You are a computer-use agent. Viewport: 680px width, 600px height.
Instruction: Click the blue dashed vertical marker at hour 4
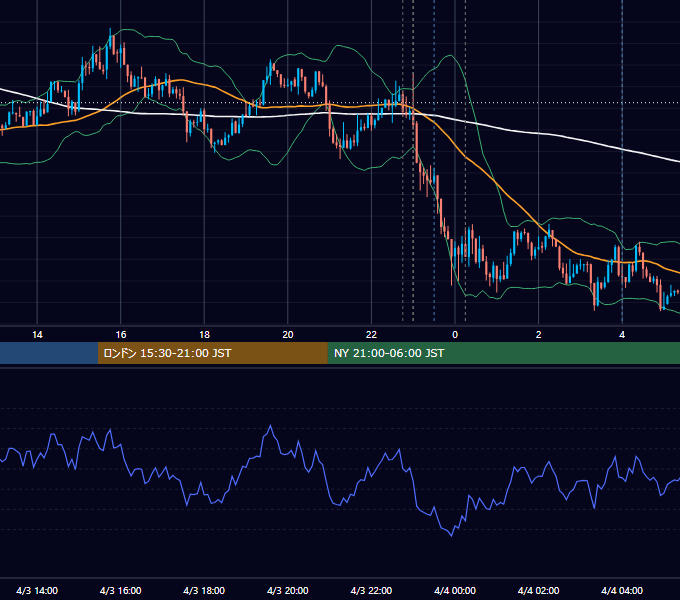coord(622,160)
